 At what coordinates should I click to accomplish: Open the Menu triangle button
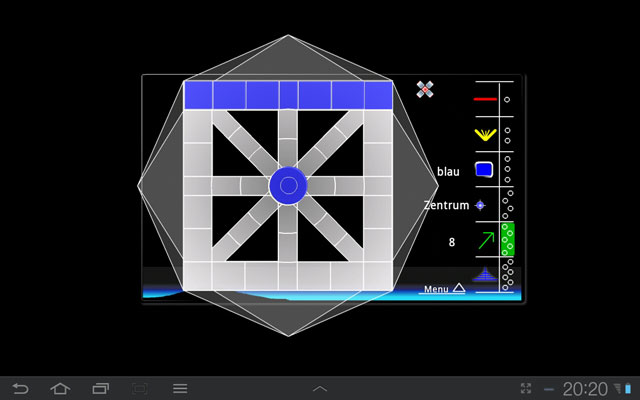(x=444, y=289)
